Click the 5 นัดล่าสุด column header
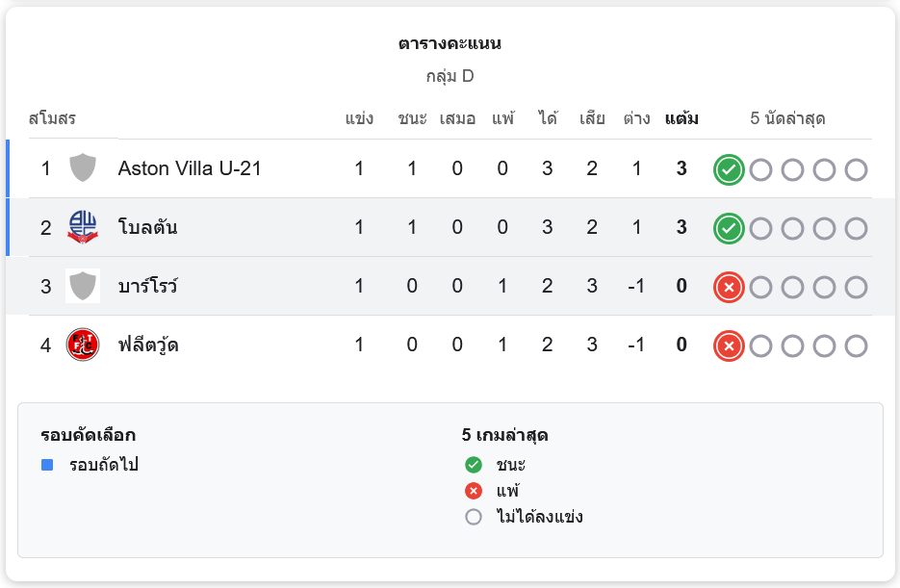 (787, 119)
